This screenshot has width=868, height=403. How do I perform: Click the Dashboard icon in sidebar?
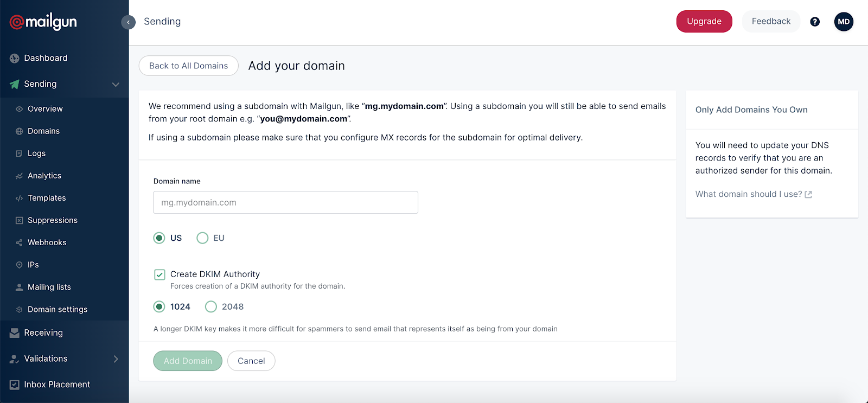pos(15,58)
